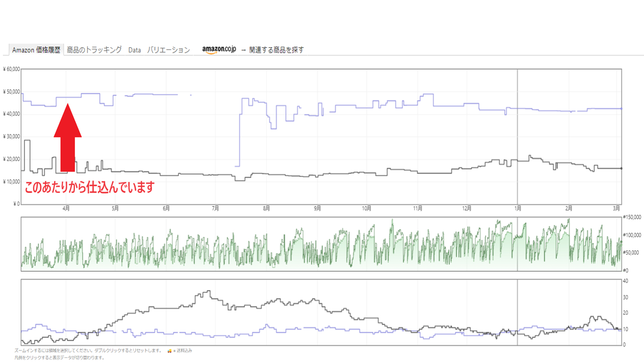This screenshot has width=644, height=362.
Task: Click the 7月 month label
Action: click(216, 208)
